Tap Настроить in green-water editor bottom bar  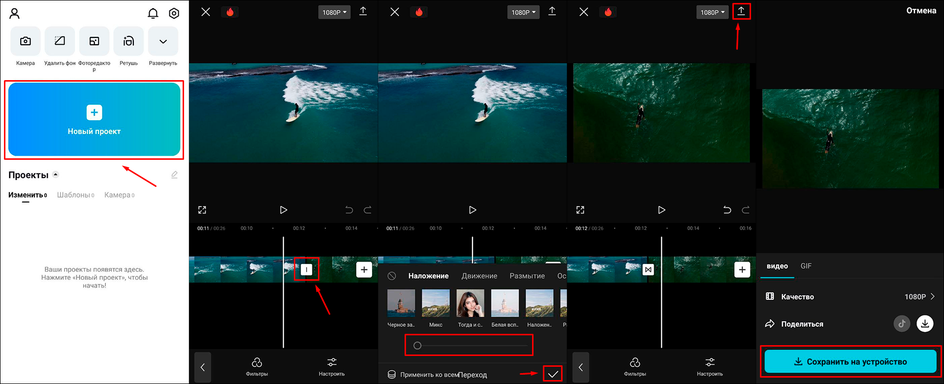710,366
